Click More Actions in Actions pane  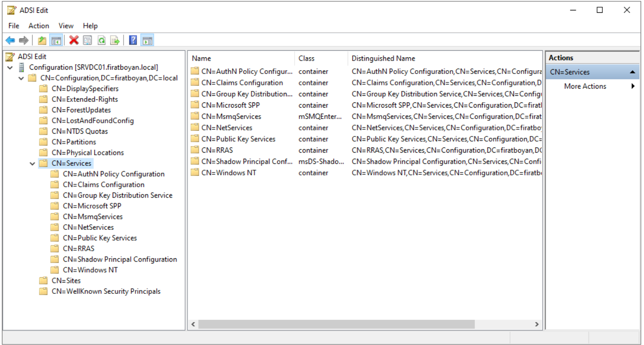coord(585,86)
